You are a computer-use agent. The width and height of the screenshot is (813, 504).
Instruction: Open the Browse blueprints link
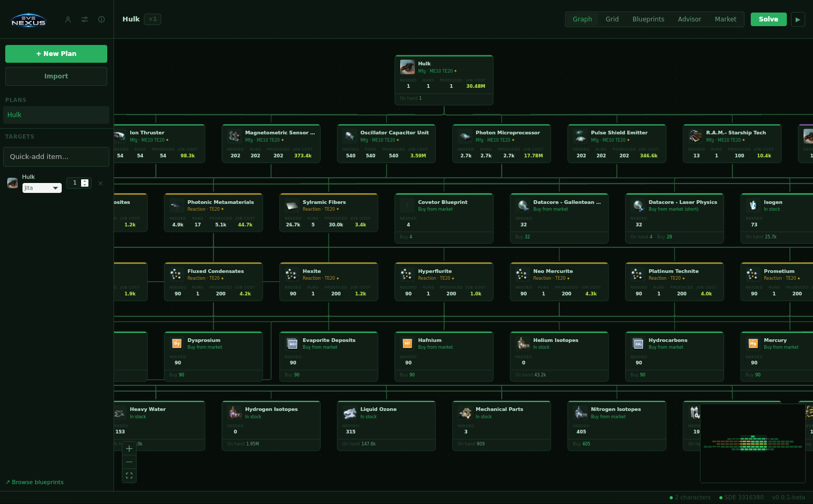[35, 482]
